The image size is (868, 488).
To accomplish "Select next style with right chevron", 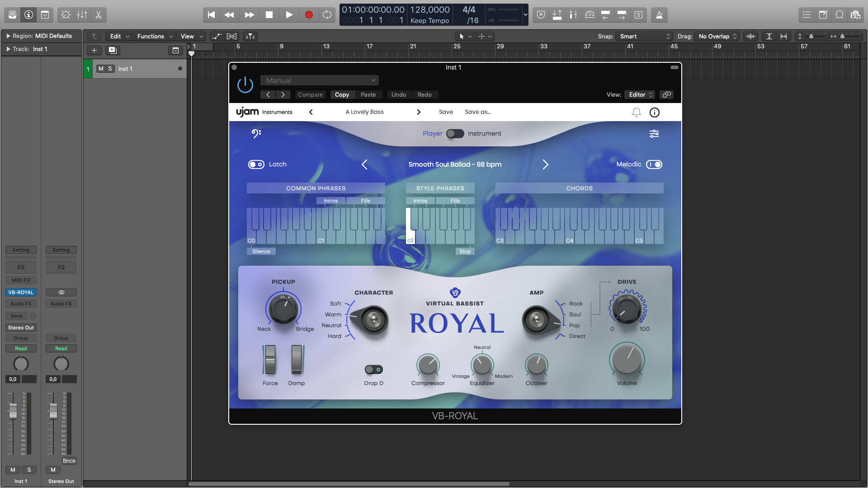I will click(x=545, y=164).
